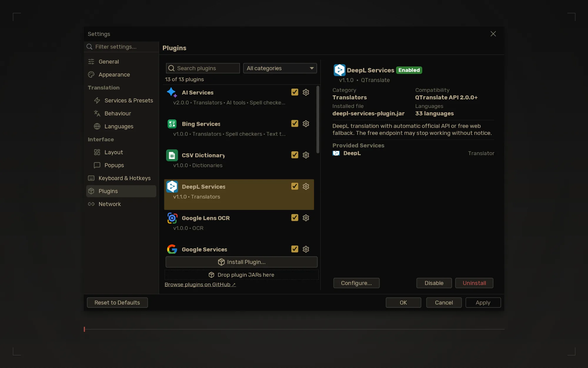Click the plugin list scrollbar
This screenshot has width=588, height=368.
pos(318,120)
